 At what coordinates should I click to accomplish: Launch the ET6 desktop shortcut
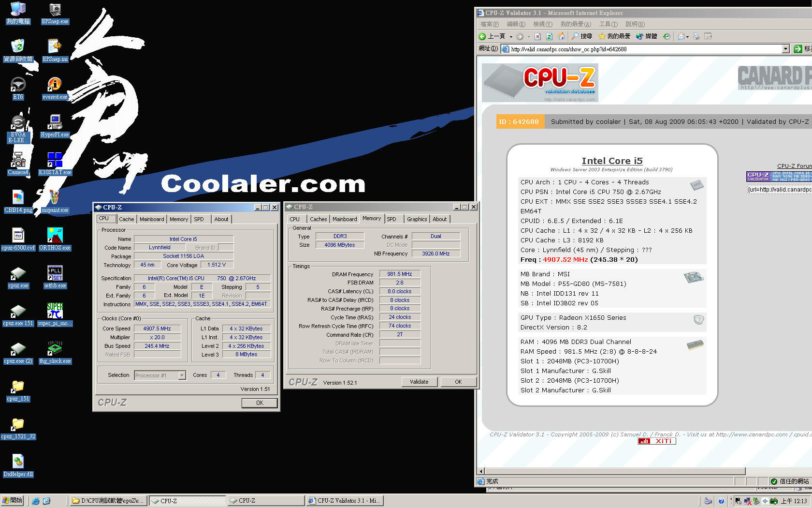[18, 89]
